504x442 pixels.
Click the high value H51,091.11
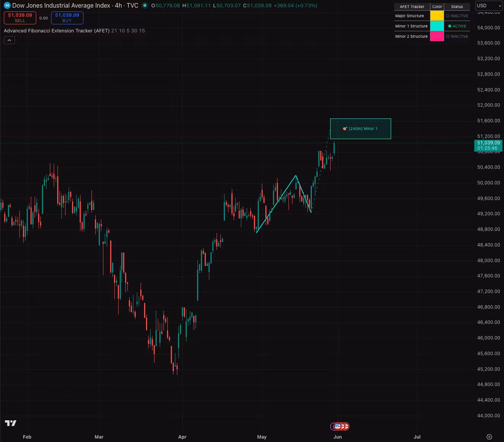(x=196, y=6)
